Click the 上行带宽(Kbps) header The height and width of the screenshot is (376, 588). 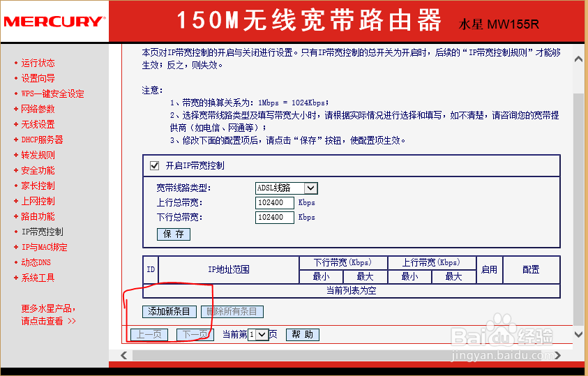tap(432, 263)
